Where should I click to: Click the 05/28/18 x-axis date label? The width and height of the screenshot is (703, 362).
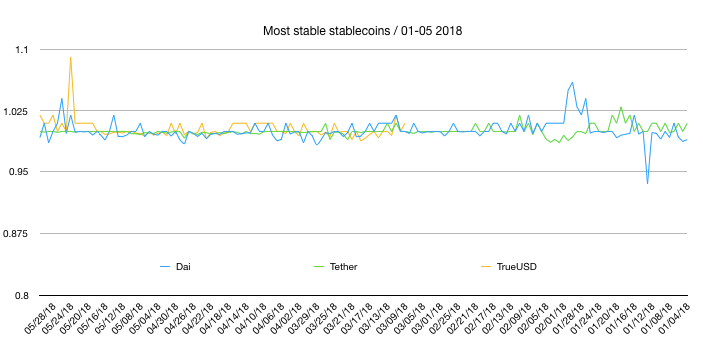[41, 318]
